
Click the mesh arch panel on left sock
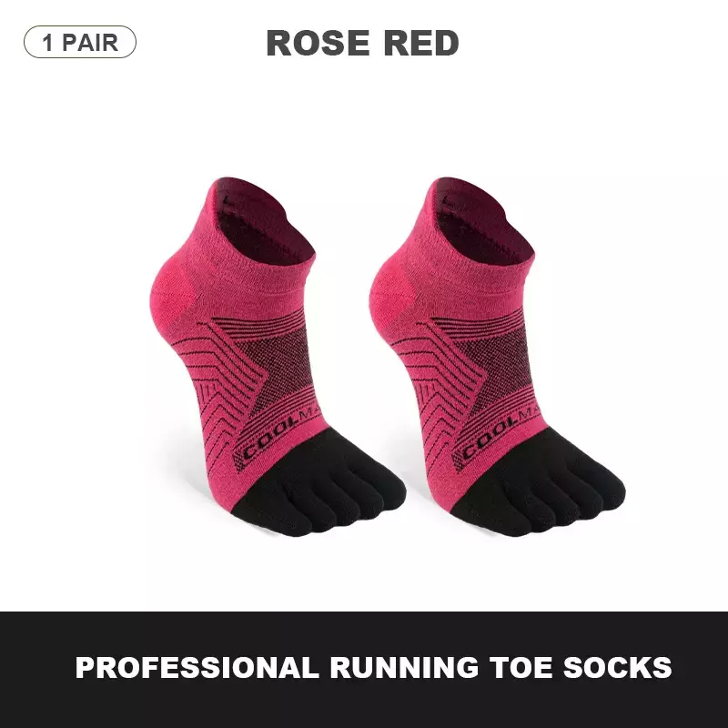284,367
